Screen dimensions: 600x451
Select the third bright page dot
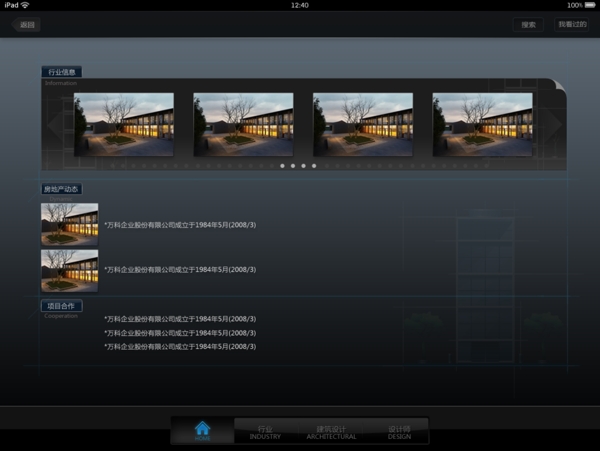click(x=303, y=166)
